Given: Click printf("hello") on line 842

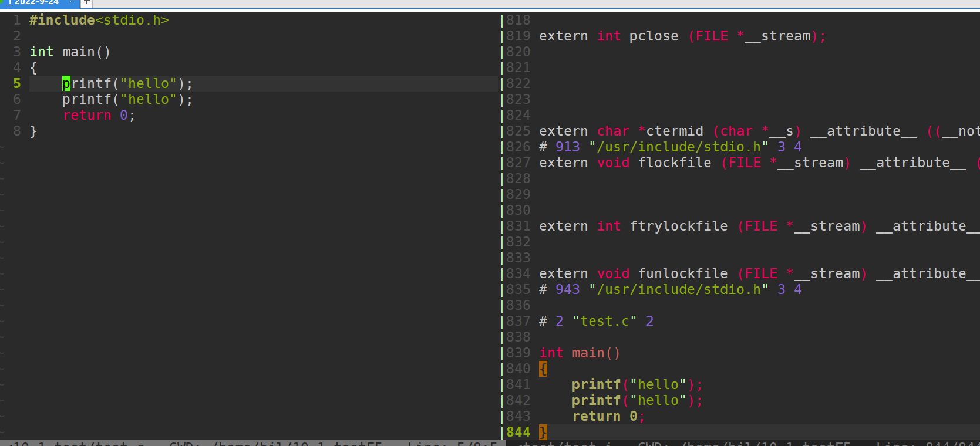Looking at the screenshot, I should click(637, 400).
